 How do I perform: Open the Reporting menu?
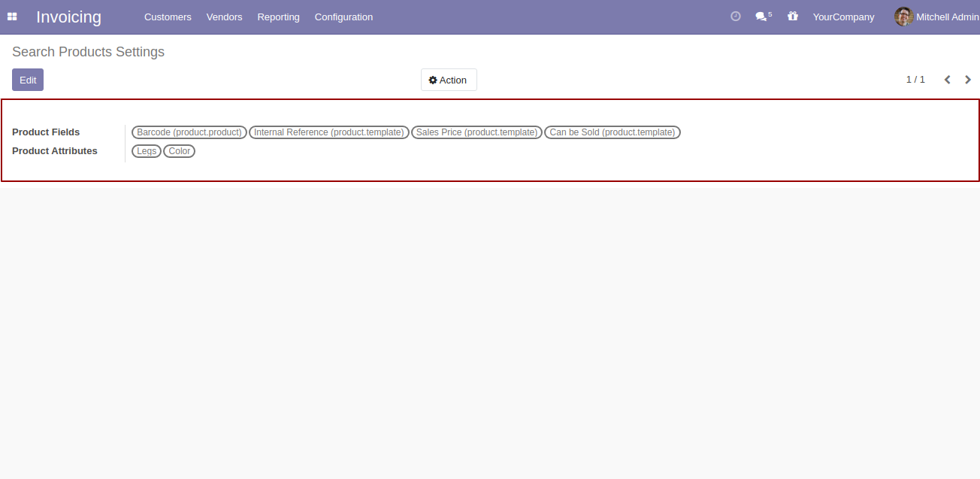coord(278,17)
